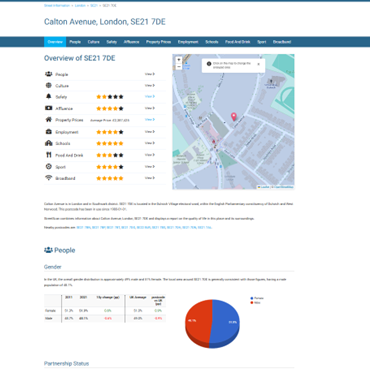Click the Property Prices house icon
370x372 pixels.
point(49,119)
